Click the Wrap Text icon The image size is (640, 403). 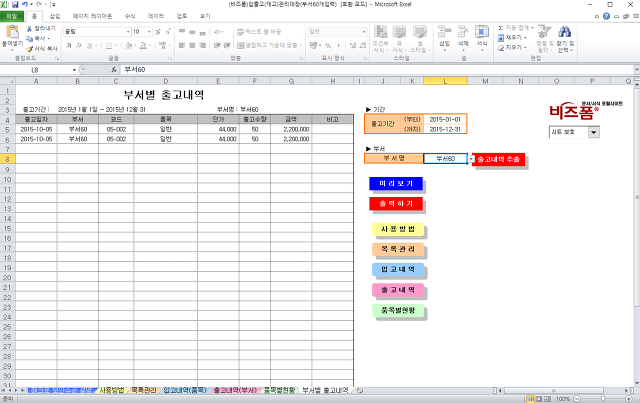coord(240,31)
